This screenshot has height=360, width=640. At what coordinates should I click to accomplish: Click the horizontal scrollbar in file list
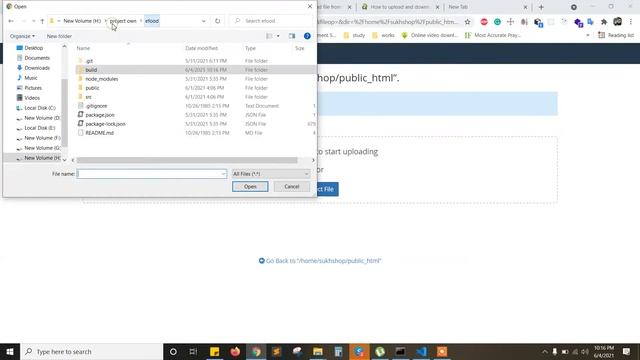click(x=187, y=160)
